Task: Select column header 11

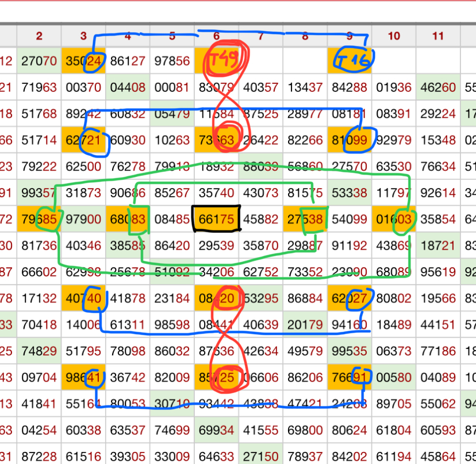Action: point(438,36)
